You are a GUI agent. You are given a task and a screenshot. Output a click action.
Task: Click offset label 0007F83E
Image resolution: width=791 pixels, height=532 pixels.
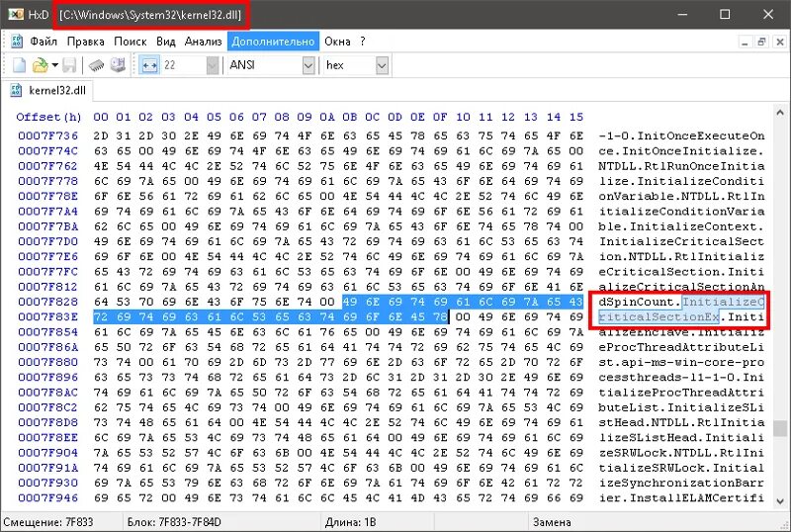(47, 316)
